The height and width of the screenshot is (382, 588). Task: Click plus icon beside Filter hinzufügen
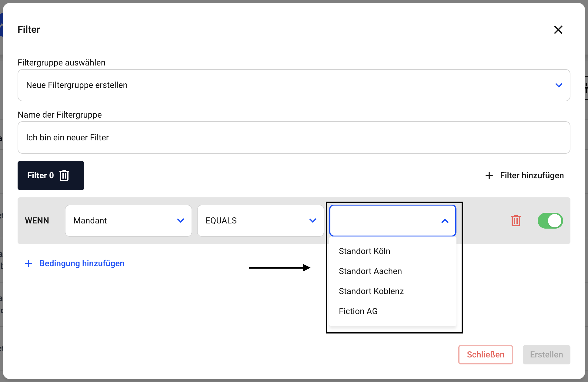pyautogui.click(x=489, y=176)
